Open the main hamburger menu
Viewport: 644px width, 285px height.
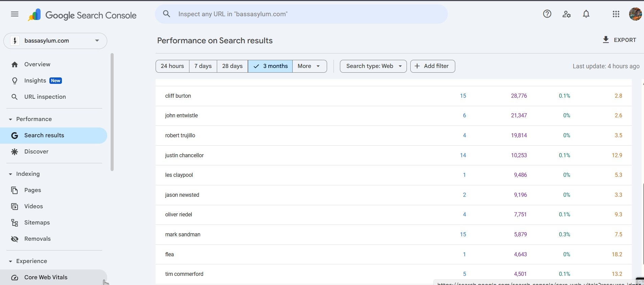tap(15, 14)
